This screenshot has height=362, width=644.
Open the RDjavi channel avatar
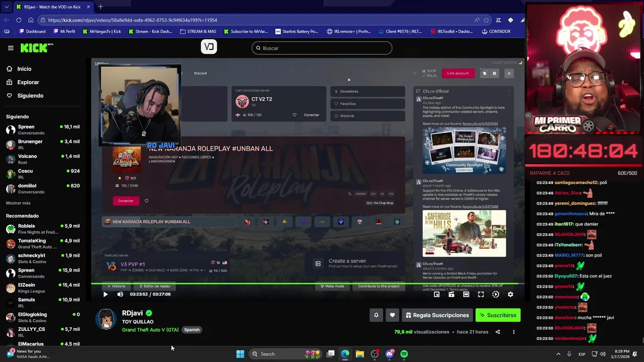tap(106, 320)
